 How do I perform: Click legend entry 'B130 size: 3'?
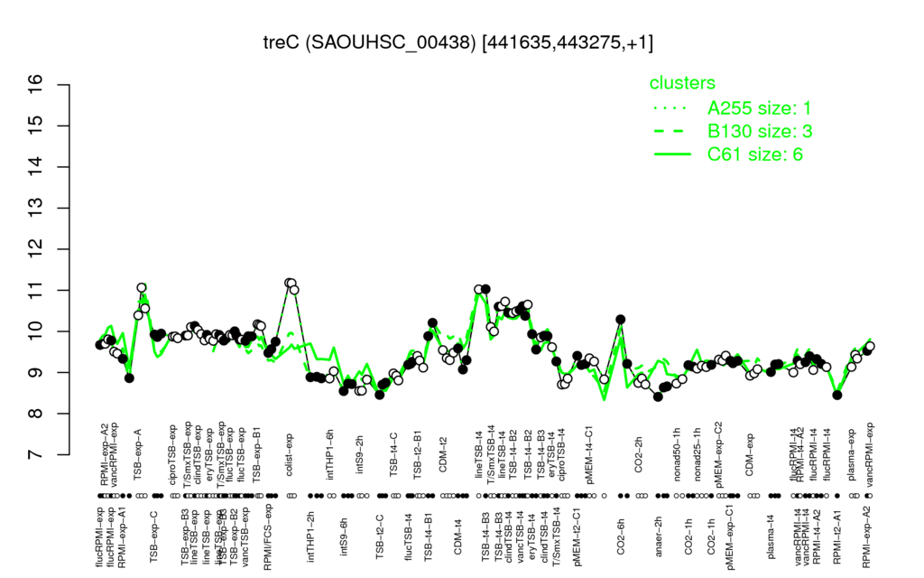(x=760, y=131)
